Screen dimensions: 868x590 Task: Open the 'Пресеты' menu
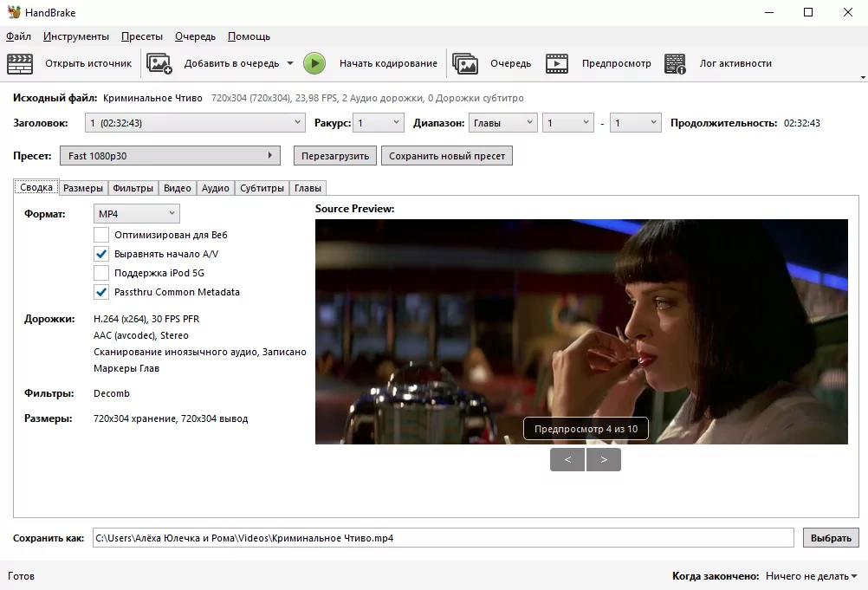coord(142,36)
